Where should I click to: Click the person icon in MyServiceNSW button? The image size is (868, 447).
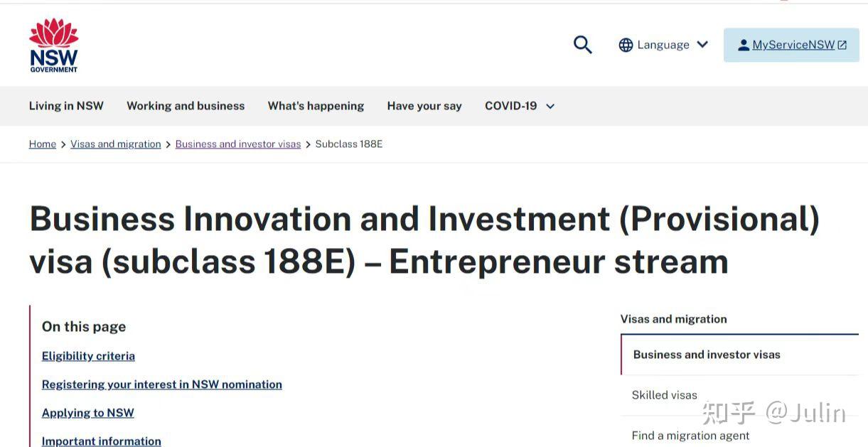pos(743,44)
